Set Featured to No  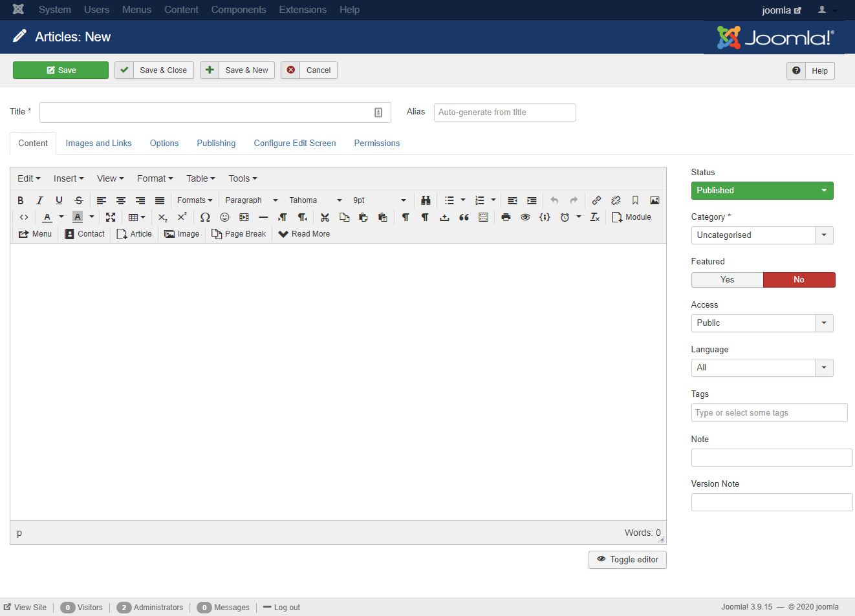coord(799,280)
